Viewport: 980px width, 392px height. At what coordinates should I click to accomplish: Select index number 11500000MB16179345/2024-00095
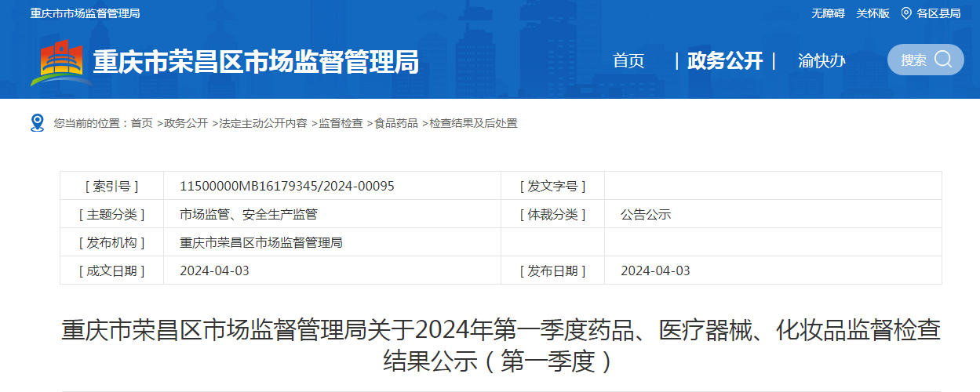coord(287,186)
